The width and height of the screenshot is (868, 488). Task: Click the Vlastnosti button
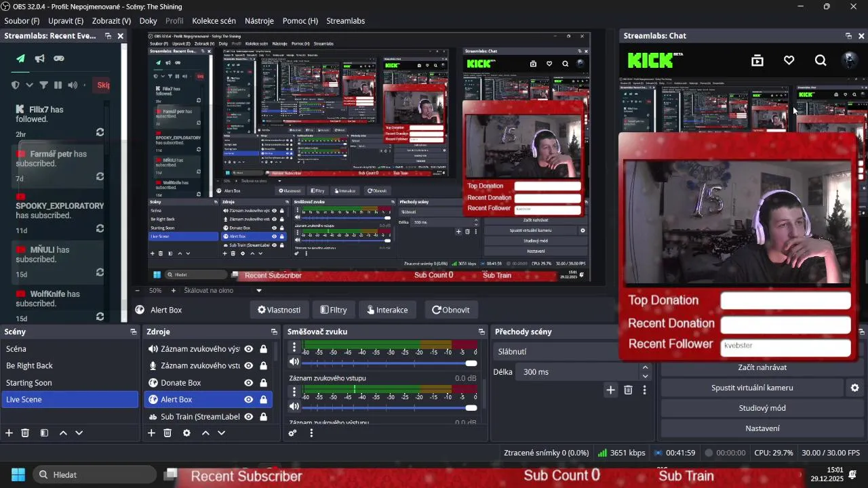(x=279, y=310)
